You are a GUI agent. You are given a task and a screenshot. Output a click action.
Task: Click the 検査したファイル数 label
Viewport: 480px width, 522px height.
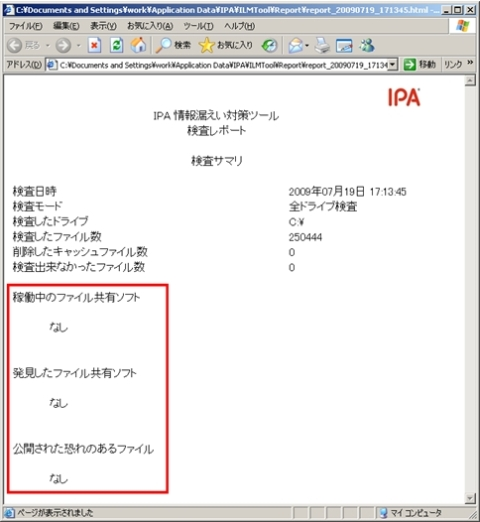click(57, 237)
